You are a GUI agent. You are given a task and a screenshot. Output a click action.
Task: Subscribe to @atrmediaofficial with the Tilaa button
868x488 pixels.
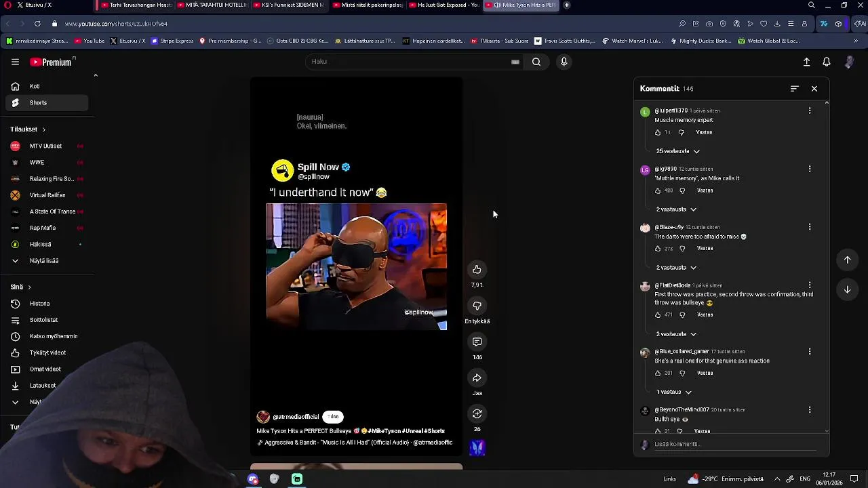tap(333, 417)
